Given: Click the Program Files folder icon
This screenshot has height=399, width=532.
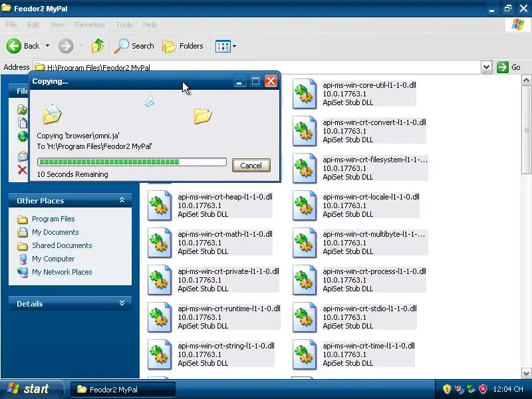Looking at the screenshot, I should tap(23, 219).
